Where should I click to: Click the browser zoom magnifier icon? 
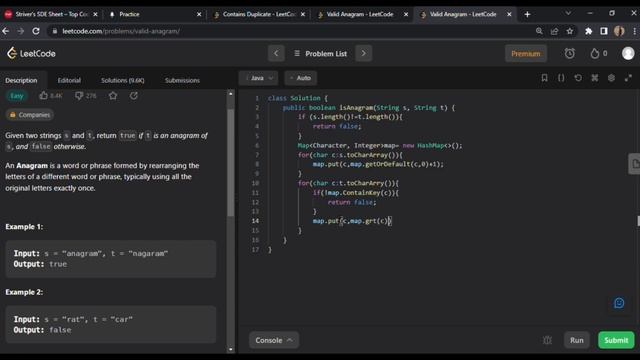click(539, 31)
